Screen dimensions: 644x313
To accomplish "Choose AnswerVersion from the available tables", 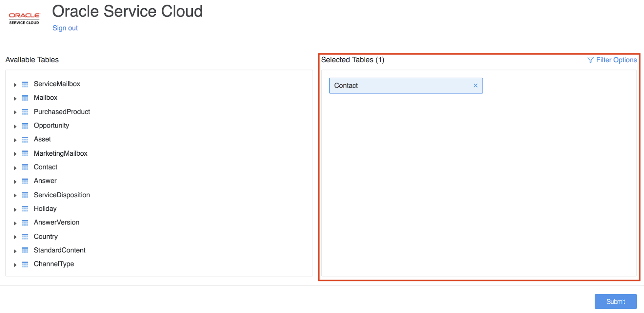I will (x=56, y=223).
